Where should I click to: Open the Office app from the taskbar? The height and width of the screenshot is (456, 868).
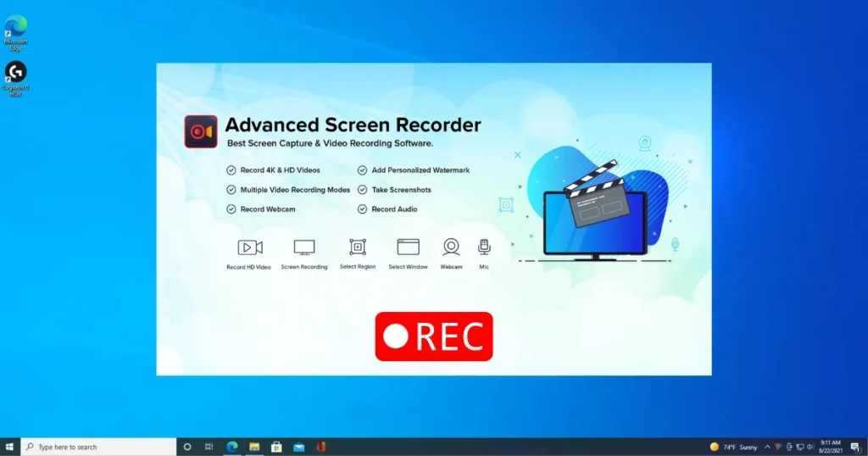(x=321, y=447)
